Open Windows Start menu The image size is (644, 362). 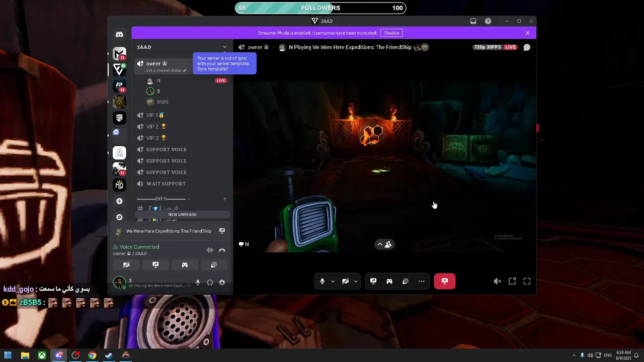pyautogui.click(x=8, y=355)
